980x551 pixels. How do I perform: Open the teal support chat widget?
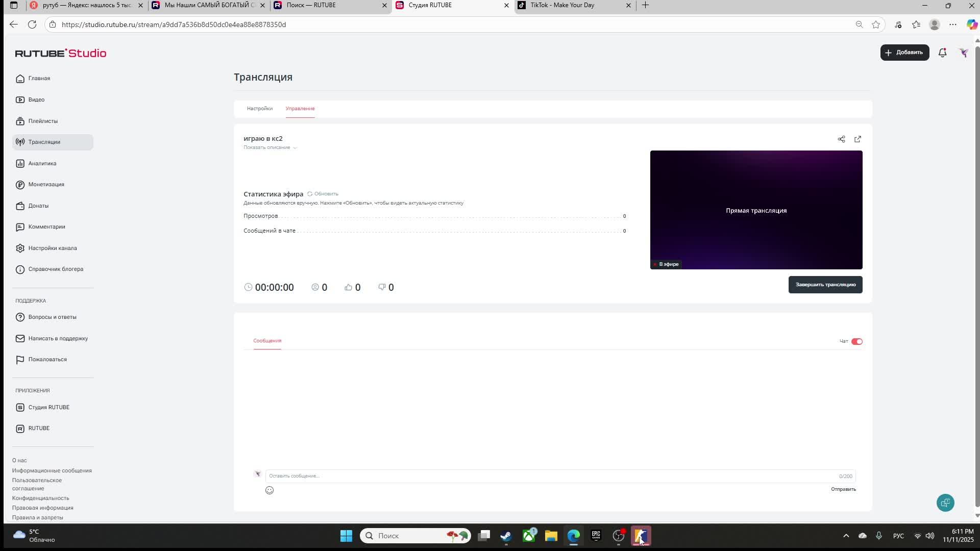click(945, 503)
